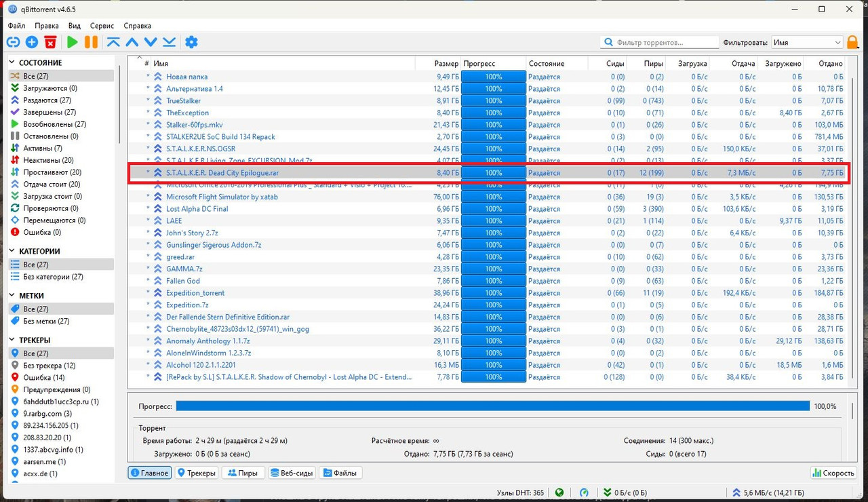Pause torrents with the orange pause icon
This screenshot has width=868, height=502.
91,42
